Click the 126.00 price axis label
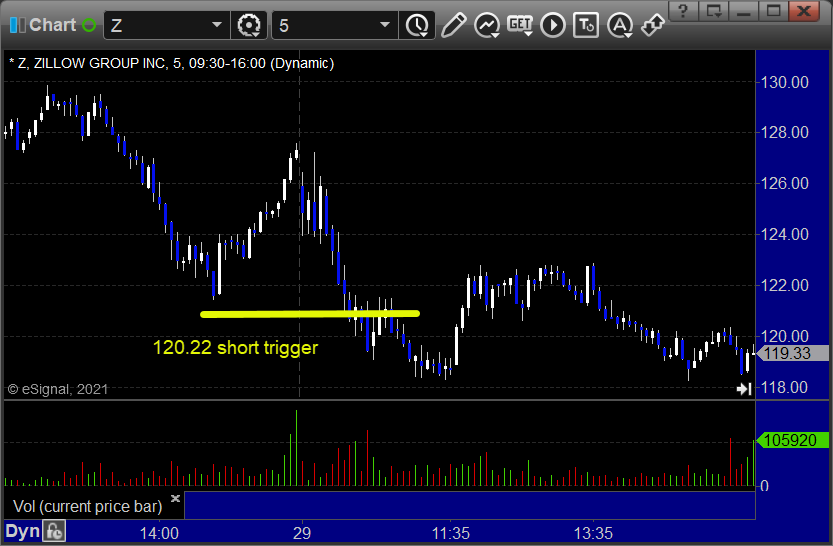Image resolution: width=833 pixels, height=546 pixels. 785,183
